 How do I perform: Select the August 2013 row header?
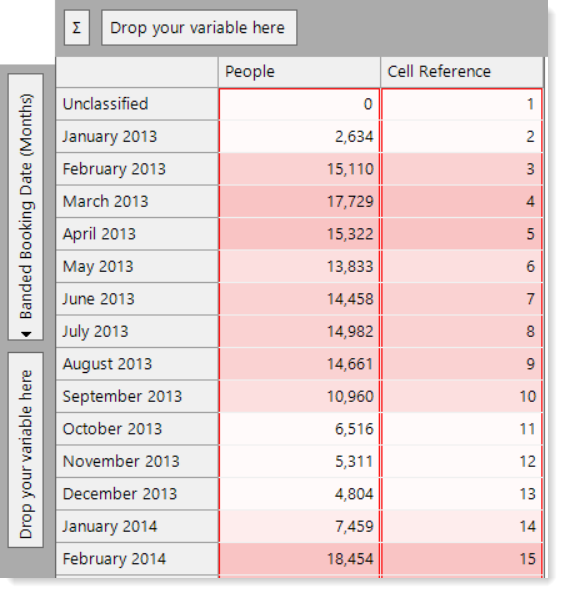(137, 364)
